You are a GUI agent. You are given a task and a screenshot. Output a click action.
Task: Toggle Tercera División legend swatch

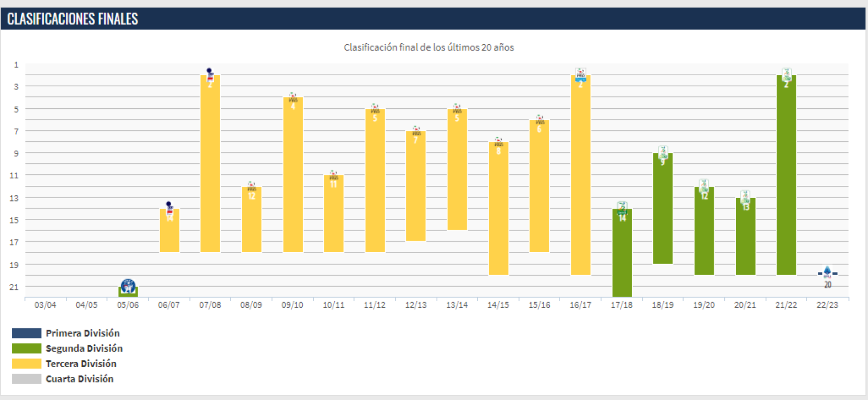pyautogui.click(x=26, y=363)
